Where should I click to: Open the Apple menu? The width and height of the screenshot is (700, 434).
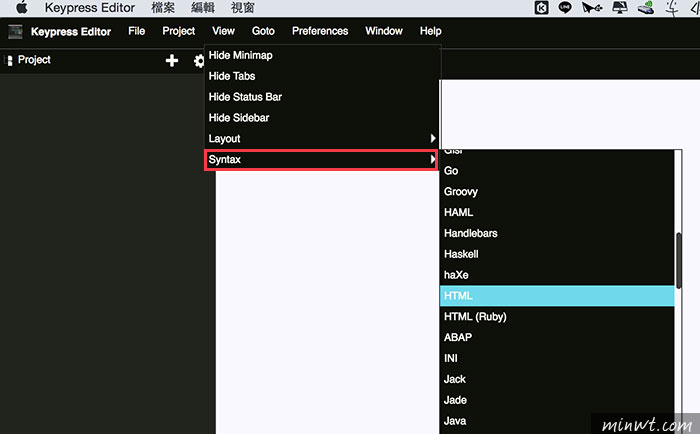coord(22,8)
